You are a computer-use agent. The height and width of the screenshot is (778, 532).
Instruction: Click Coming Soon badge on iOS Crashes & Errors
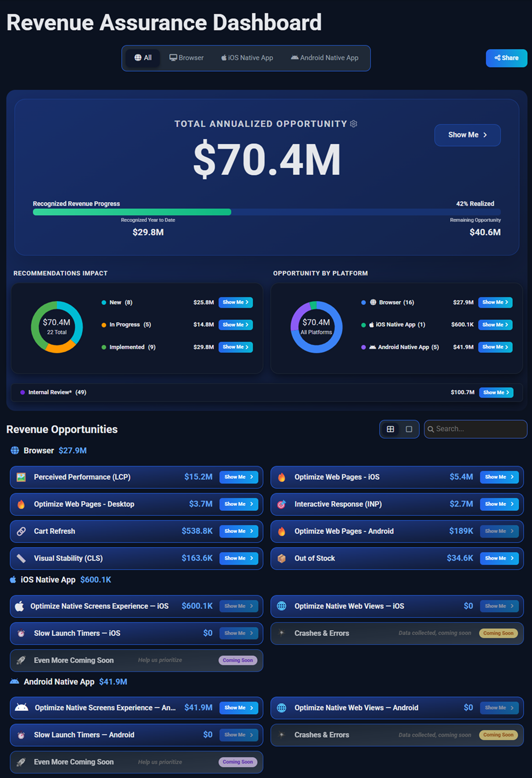(498, 634)
